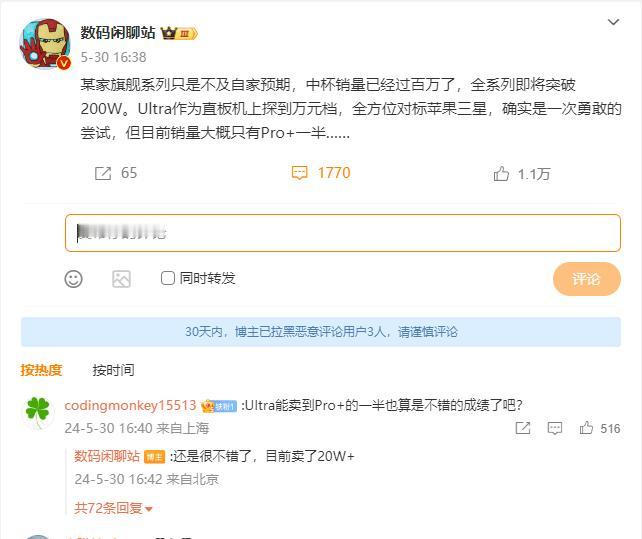
Task: Like the post with 1.1万 thumbs-up
Action: (501, 174)
